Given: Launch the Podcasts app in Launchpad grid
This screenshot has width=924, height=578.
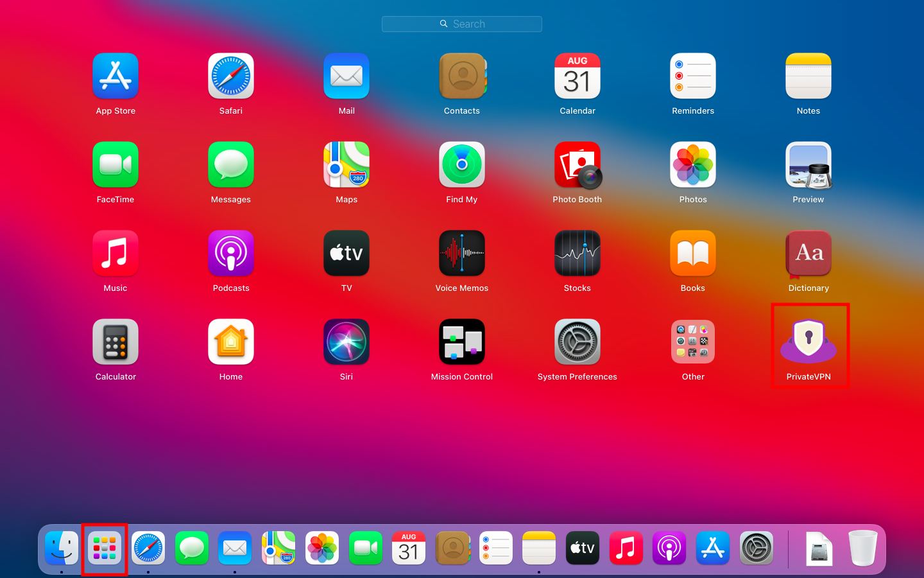Looking at the screenshot, I should pyautogui.click(x=231, y=253).
